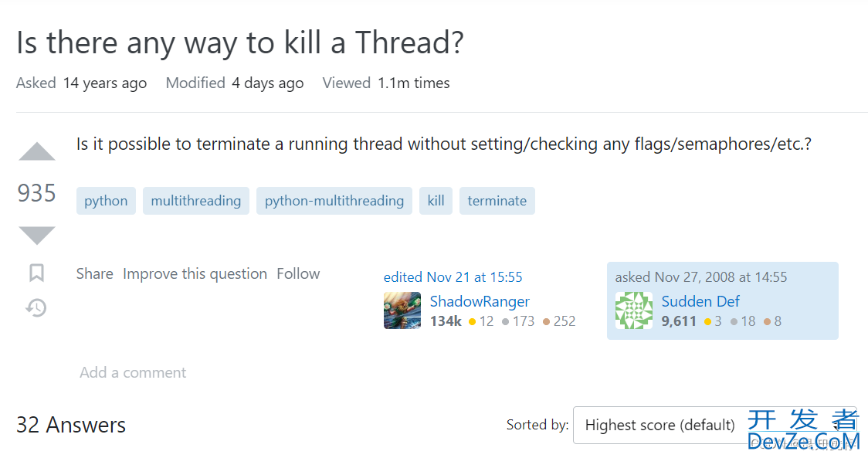This screenshot has height=458, width=868.
Task: Open the question title link
Action: pos(239,43)
